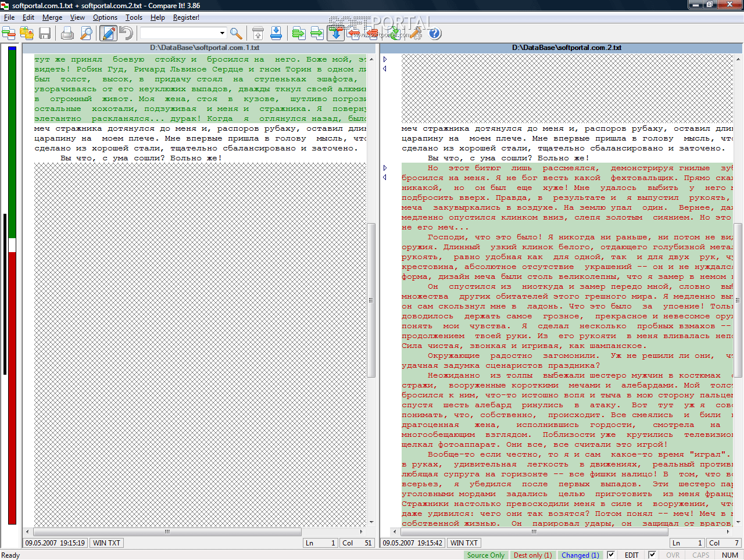This screenshot has width=744, height=560.
Task: Click the right pane WIN TXT encoding indicator
Action: coord(464,543)
